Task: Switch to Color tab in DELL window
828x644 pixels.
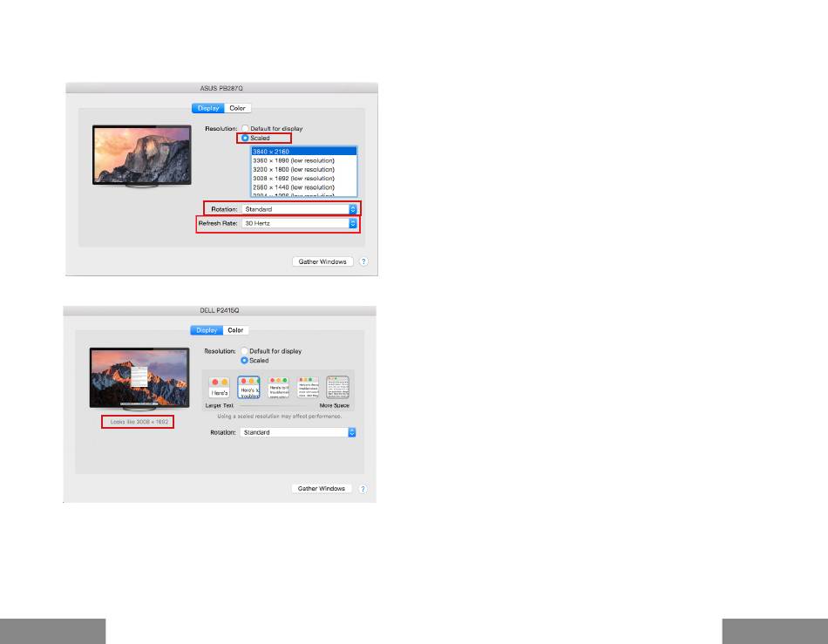Action: tap(235, 330)
